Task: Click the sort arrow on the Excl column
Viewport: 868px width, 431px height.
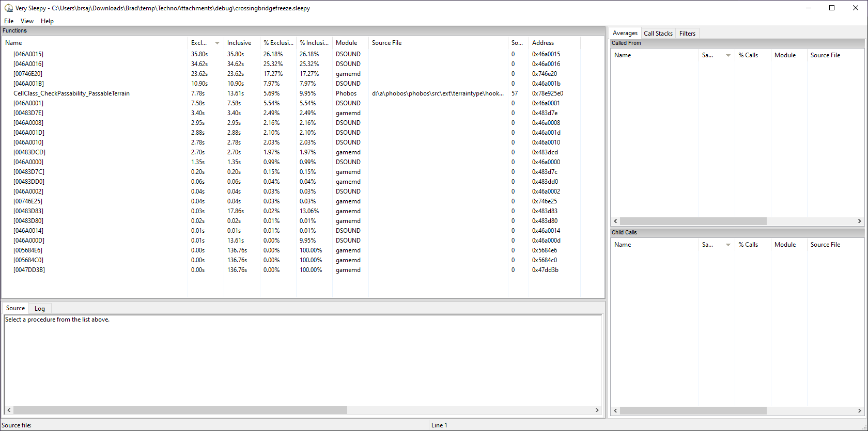Action: pyautogui.click(x=217, y=43)
